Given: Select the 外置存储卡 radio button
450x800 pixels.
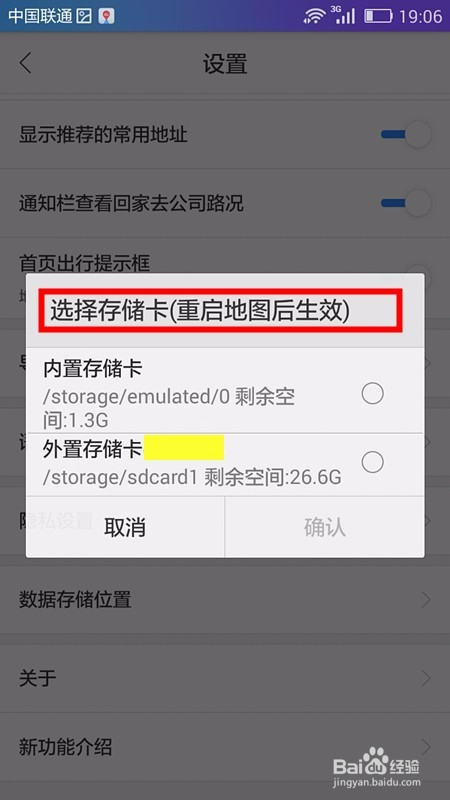Looking at the screenshot, I should coord(372,462).
